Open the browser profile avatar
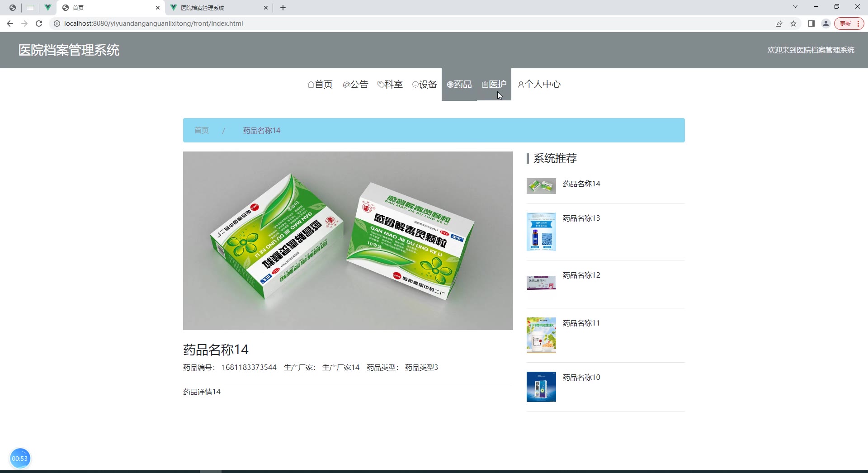 point(826,24)
